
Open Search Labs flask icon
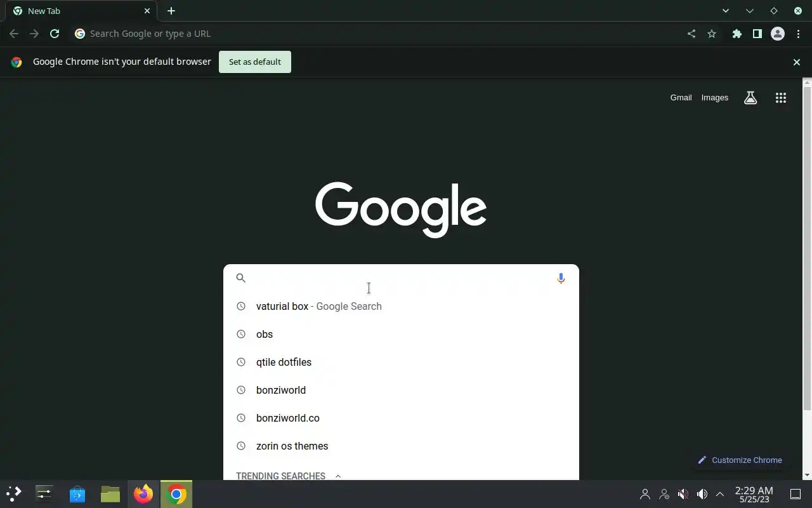tap(750, 98)
